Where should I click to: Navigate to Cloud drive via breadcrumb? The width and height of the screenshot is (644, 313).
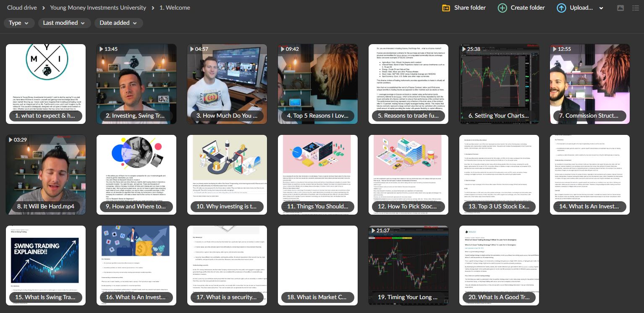click(21, 8)
